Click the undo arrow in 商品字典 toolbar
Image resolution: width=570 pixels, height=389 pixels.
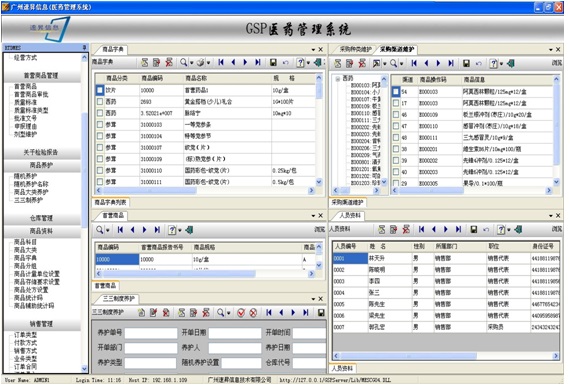pos(286,63)
